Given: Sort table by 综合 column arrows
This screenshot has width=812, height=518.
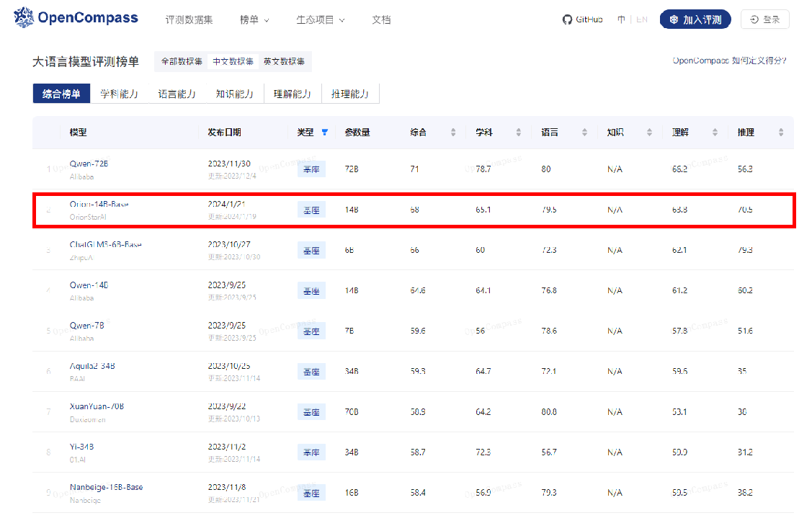Looking at the screenshot, I should coord(453,132).
